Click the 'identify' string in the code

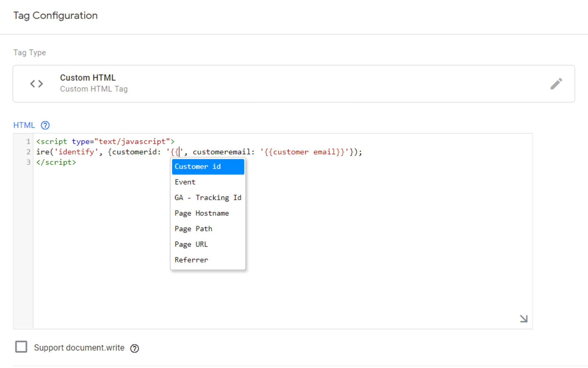(x=76, y=152)
